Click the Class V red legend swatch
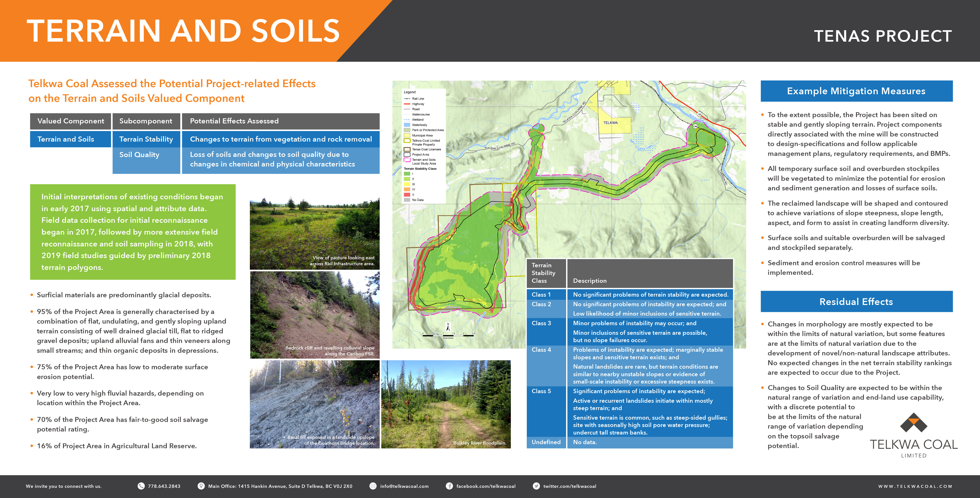The width and height of the screenshot is (980, 498). (407, 195)
